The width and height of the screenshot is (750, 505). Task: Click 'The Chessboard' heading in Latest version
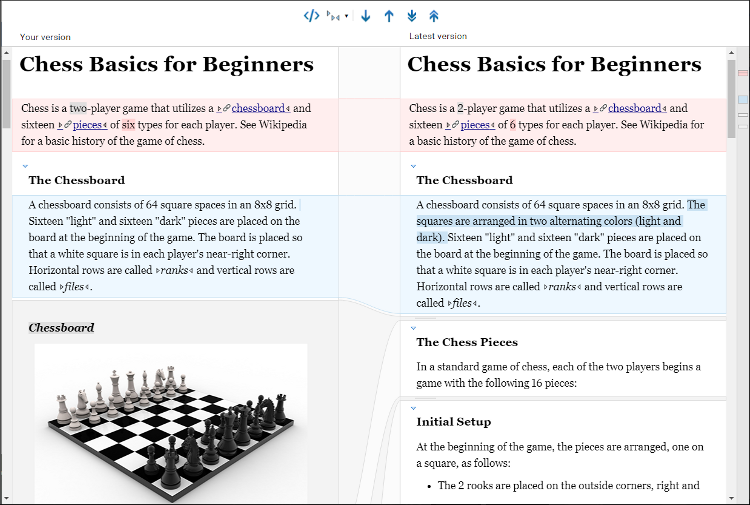tap(464, 180)
